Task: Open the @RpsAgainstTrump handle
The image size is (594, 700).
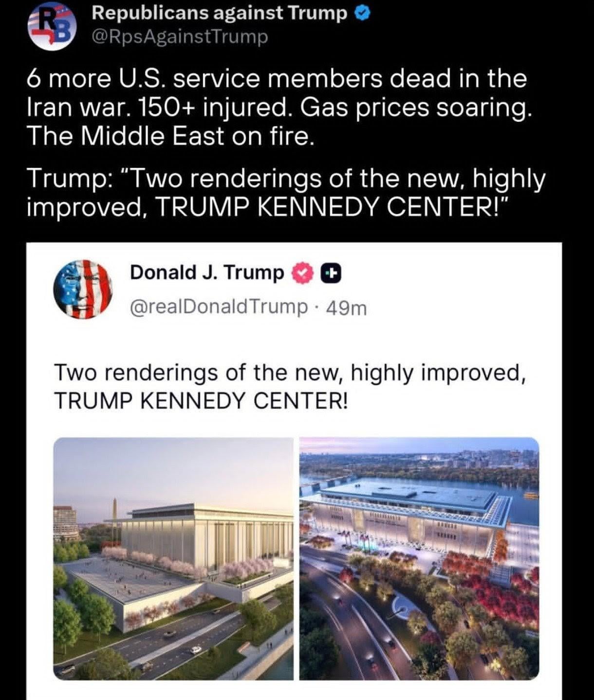Action: [x=179, y=37]
